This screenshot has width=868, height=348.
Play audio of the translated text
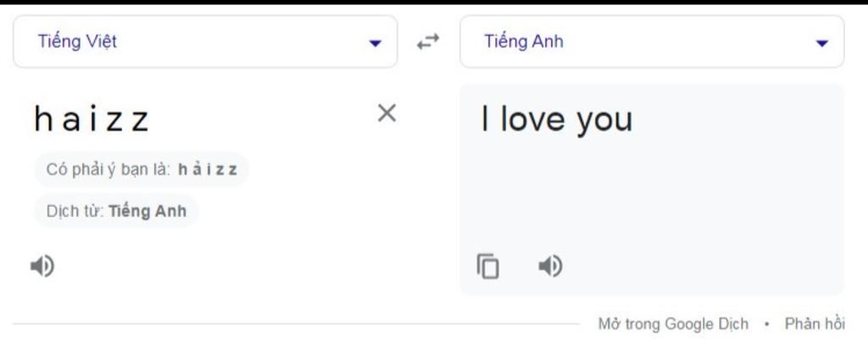coord(550,267)
